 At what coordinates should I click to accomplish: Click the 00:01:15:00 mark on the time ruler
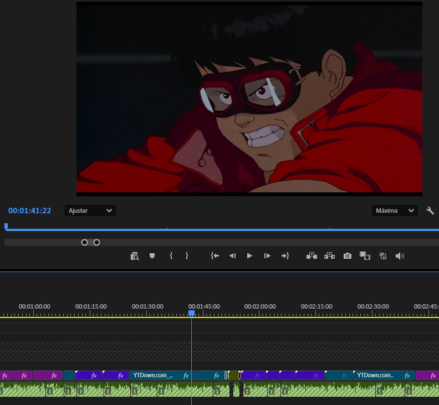pos(91,306)
